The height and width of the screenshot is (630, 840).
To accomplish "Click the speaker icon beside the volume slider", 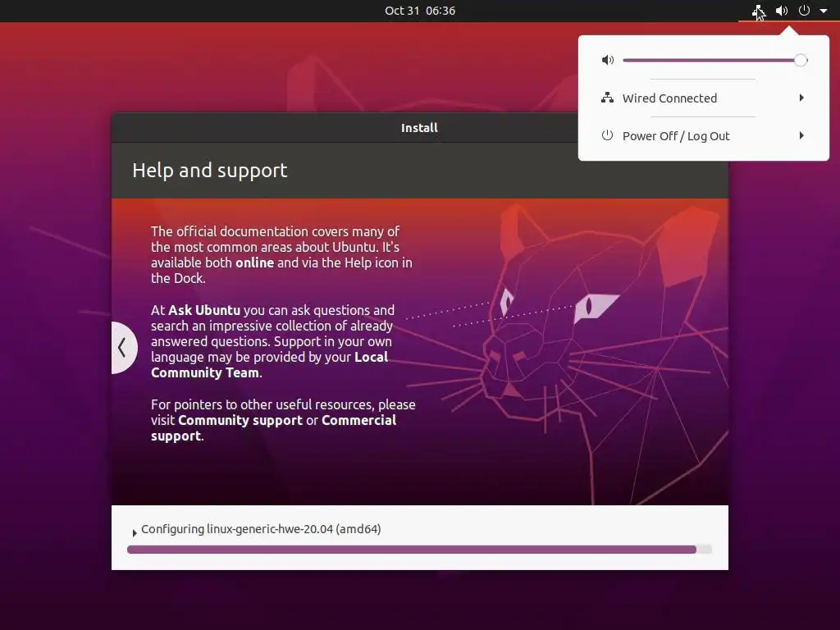I will point(608,60).
